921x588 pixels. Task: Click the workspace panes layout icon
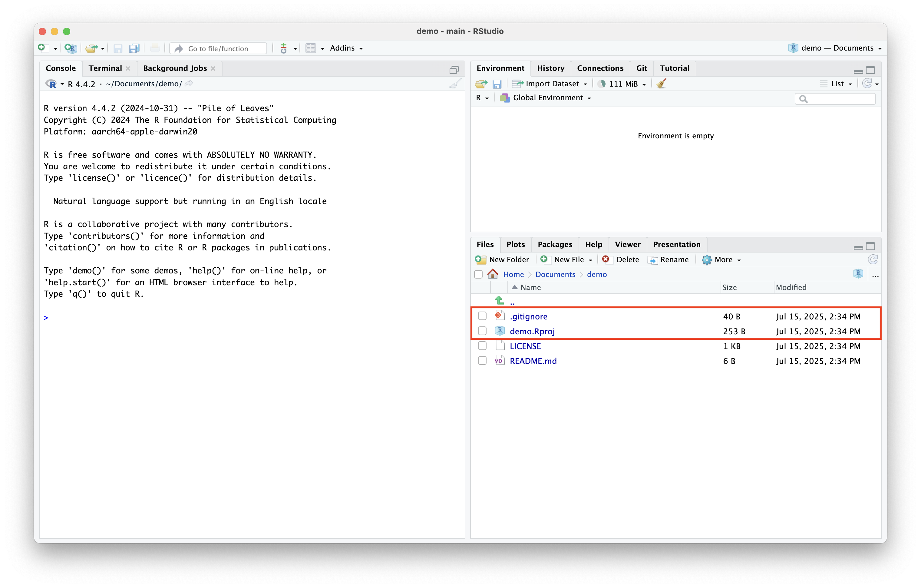point(311,48)
